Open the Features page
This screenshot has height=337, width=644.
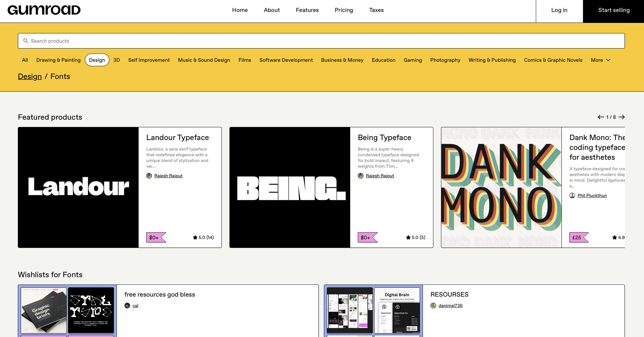307,10
